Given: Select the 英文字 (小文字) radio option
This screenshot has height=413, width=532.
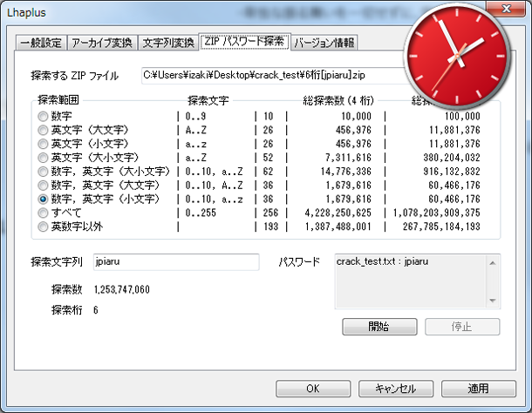Looking at the screenshot, I should pyautogui.click(x=43, y=144).
